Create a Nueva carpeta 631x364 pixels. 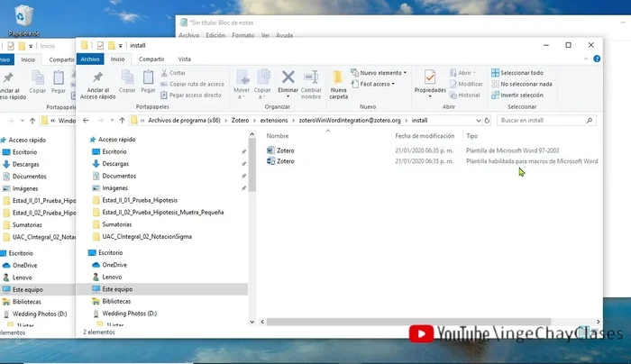tap(338, 85)
